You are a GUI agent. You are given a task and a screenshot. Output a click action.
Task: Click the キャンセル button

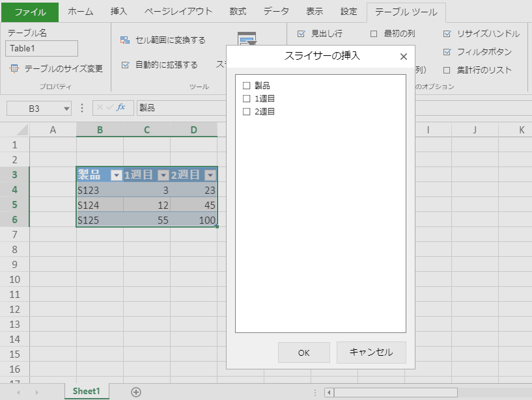pos(371,353)
